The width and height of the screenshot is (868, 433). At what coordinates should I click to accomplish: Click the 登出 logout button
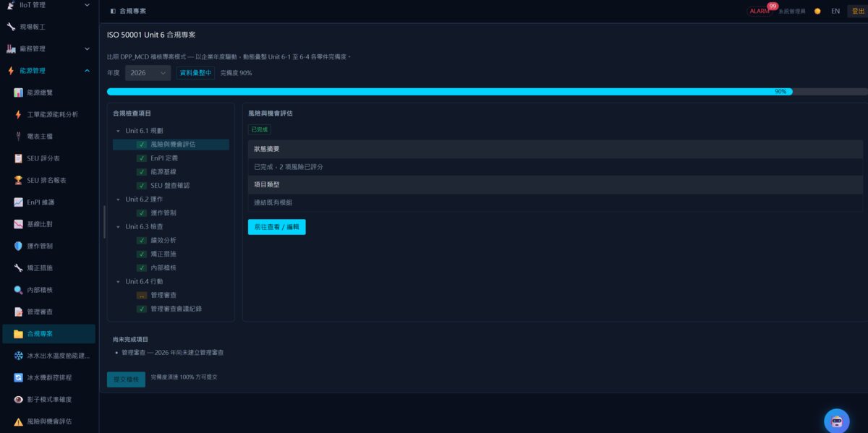[857, 11]
